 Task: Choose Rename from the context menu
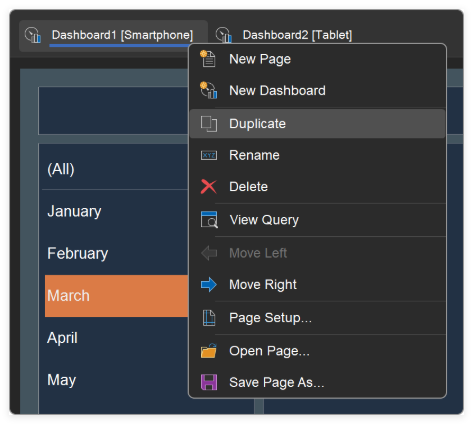click(x=317, y=155)
